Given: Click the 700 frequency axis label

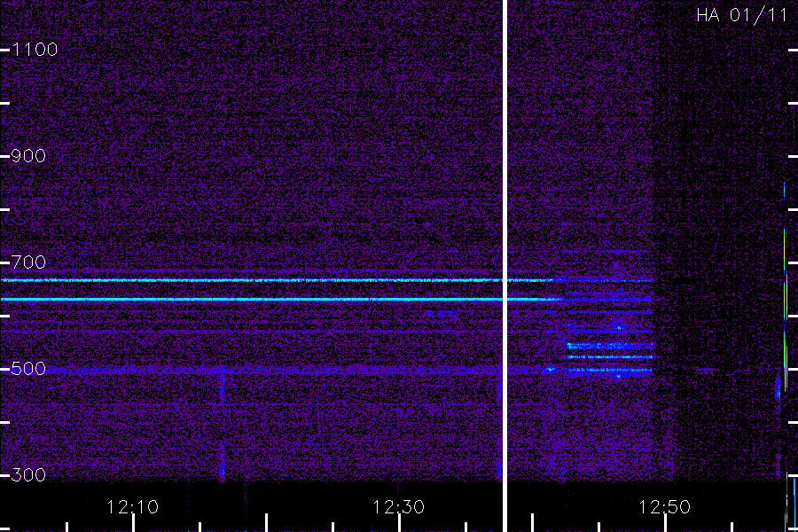Looking at the screenshot, I should point(28,262).
